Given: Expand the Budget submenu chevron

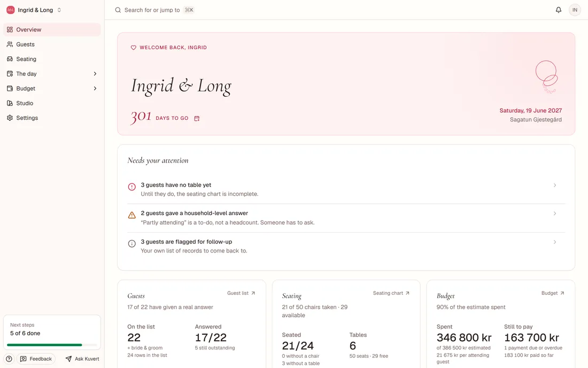Looking at the screenshot, I should tap(95, 88).
